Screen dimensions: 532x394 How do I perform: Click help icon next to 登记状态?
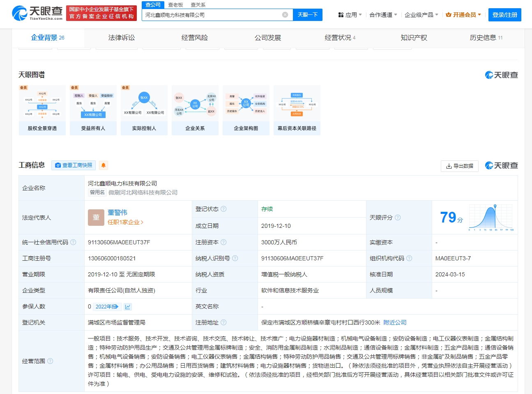(x=223, y=209)
